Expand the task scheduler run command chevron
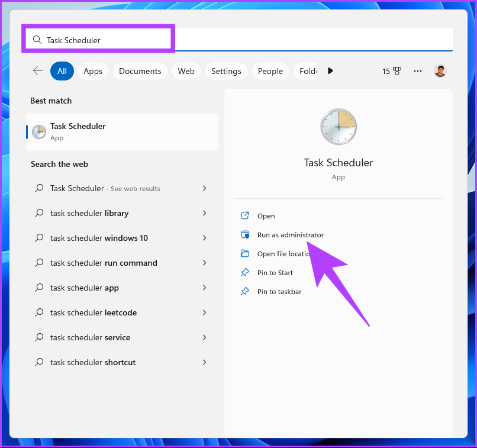The image size is (477, 448). pyautogui.click(x=204, y=263)
